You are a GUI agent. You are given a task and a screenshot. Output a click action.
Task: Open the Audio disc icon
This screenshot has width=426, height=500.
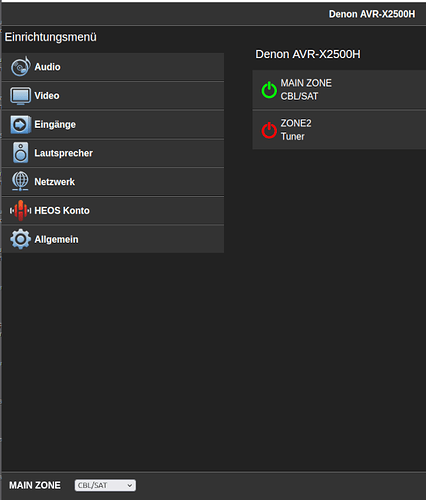21,67
